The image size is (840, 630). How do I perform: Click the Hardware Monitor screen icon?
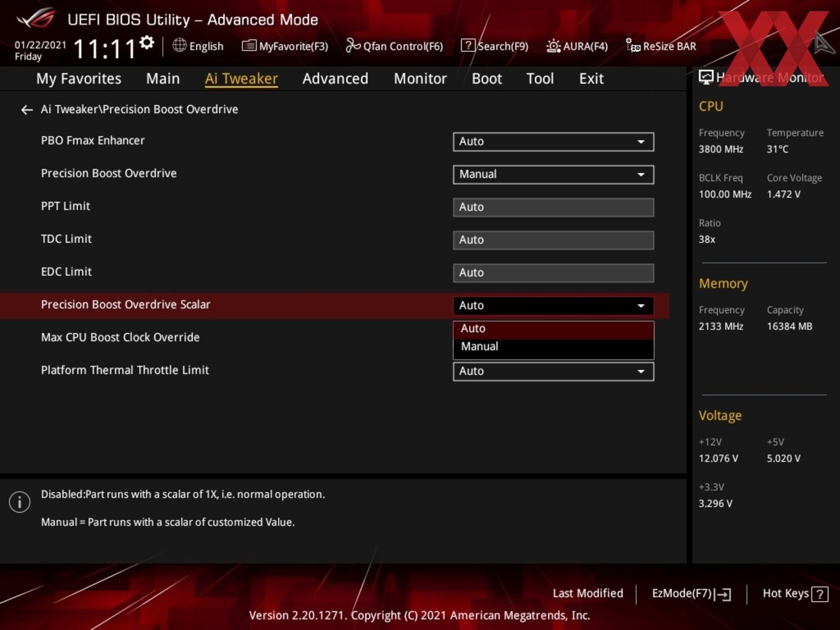(706, 77)
